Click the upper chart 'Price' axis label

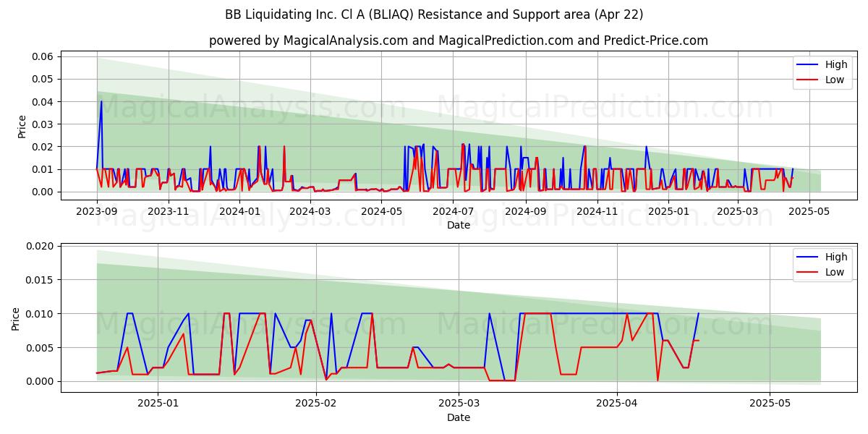click(x=22, y=127)
